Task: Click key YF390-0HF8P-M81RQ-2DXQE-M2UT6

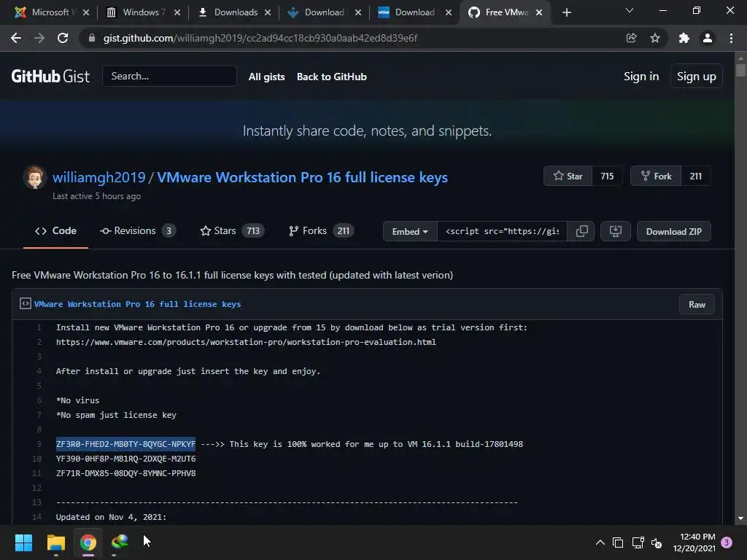Action: point(125,459)
